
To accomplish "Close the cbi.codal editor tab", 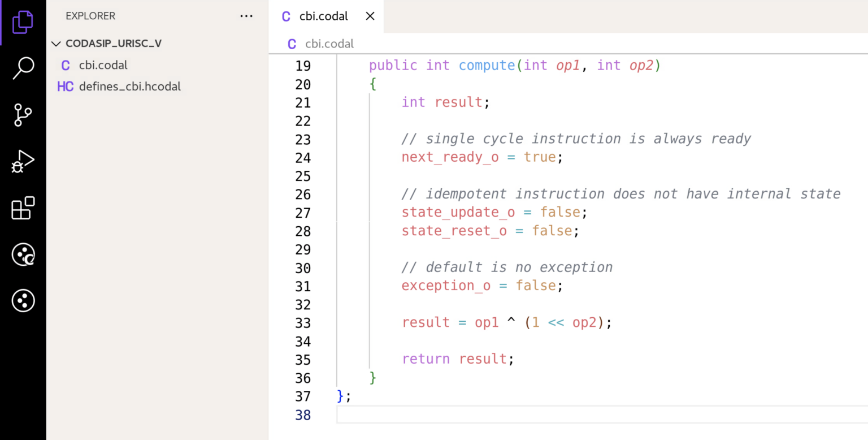I will [x=370, y=16].
